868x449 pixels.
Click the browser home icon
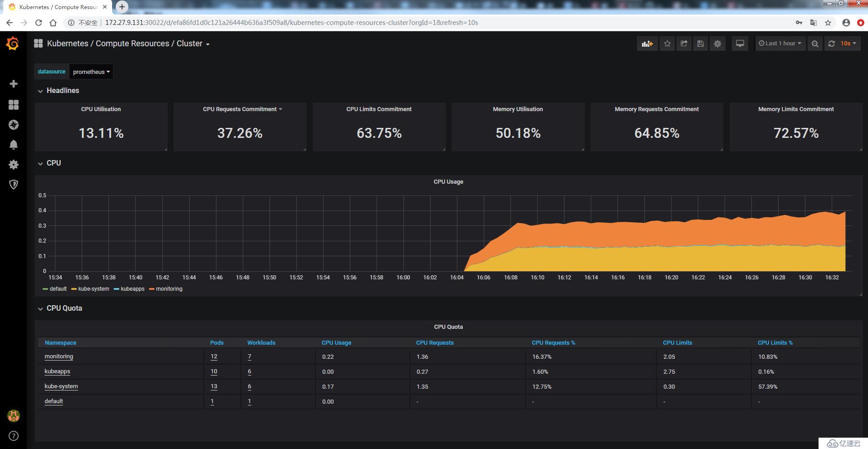click(x=53, y=23)
